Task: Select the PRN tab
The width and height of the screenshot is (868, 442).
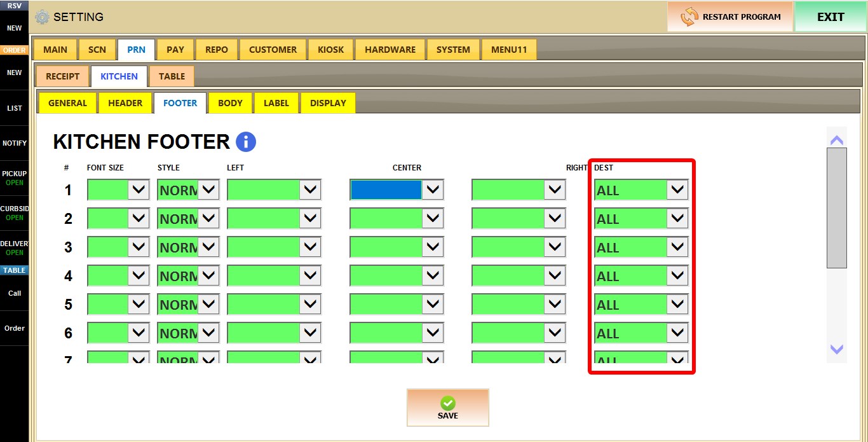Action: pos(136,50)
